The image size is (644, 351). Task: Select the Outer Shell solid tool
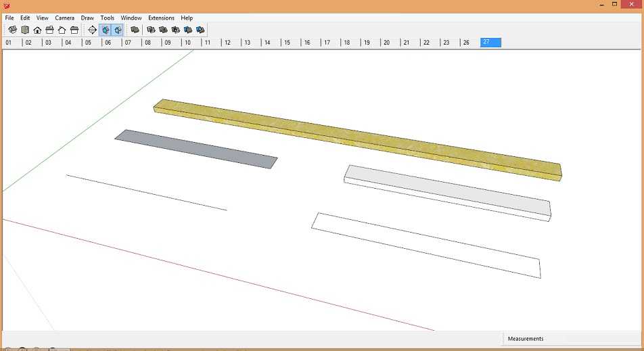pyautogui.click(x=135, y=30)
